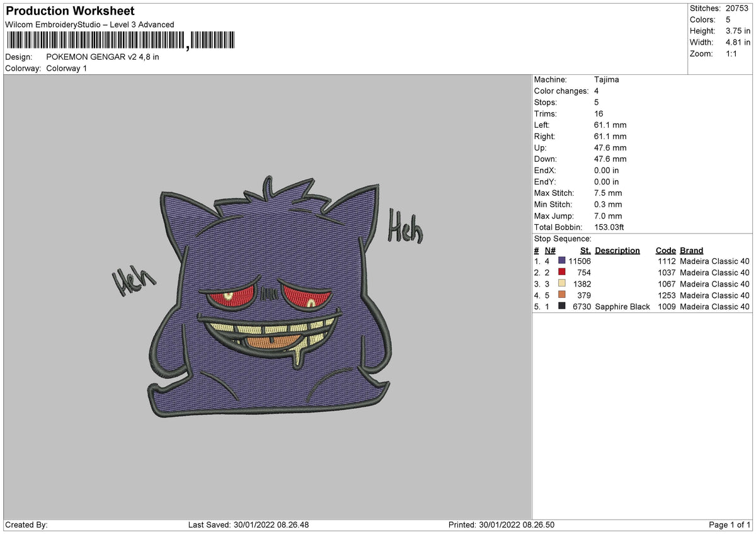Select stitch count "6730" in stop sequence

(x=582, y=307)
